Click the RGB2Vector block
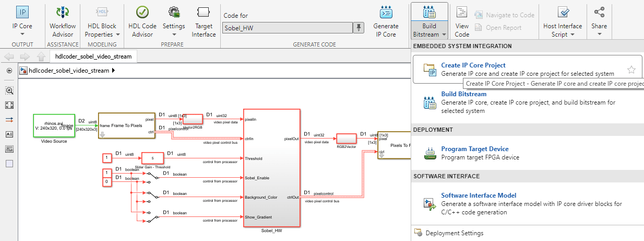 point(347,139)
